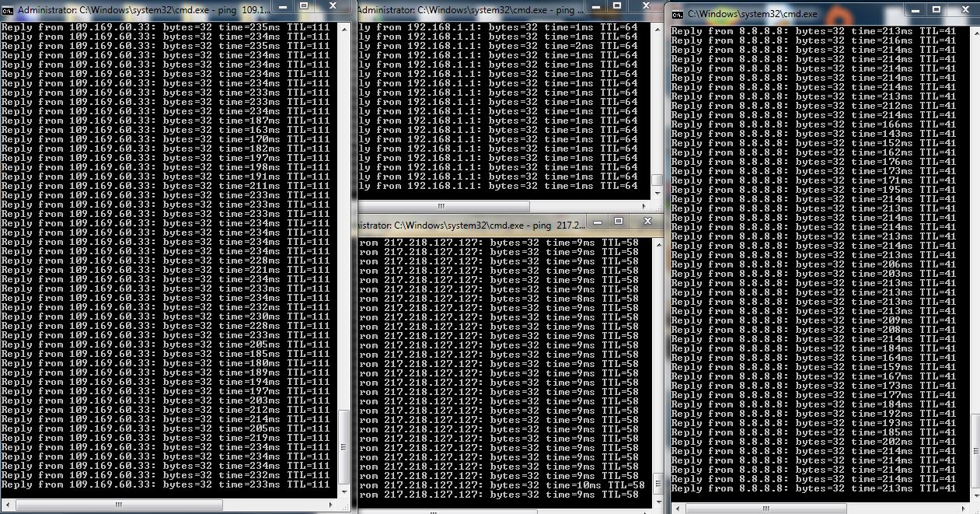The image size is (980, 514).
Task: Close the 217.218.127.127 ping window
Action: (647, 221)
